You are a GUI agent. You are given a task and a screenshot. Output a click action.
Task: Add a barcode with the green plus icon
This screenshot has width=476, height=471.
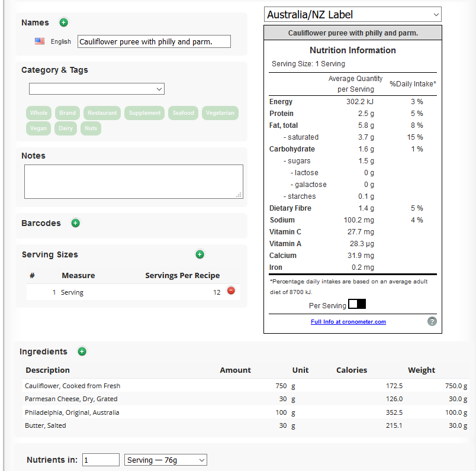(x=75, y=223)
